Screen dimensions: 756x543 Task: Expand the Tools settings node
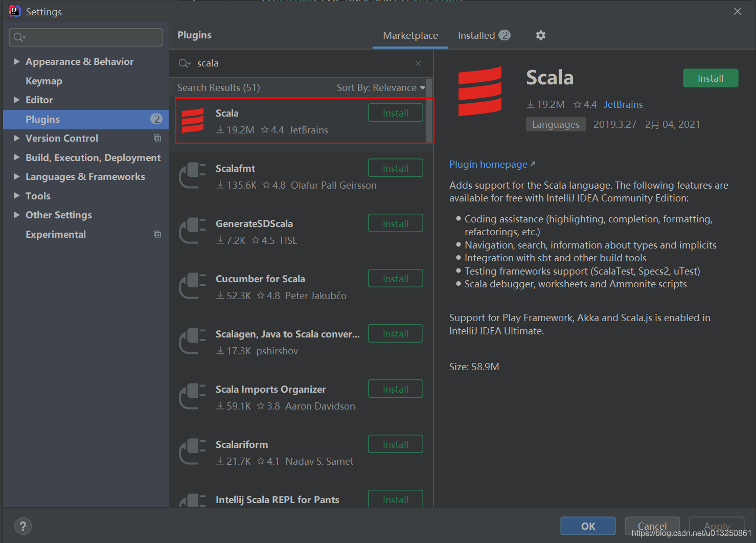pyautogui.click(x=16, y=196)
